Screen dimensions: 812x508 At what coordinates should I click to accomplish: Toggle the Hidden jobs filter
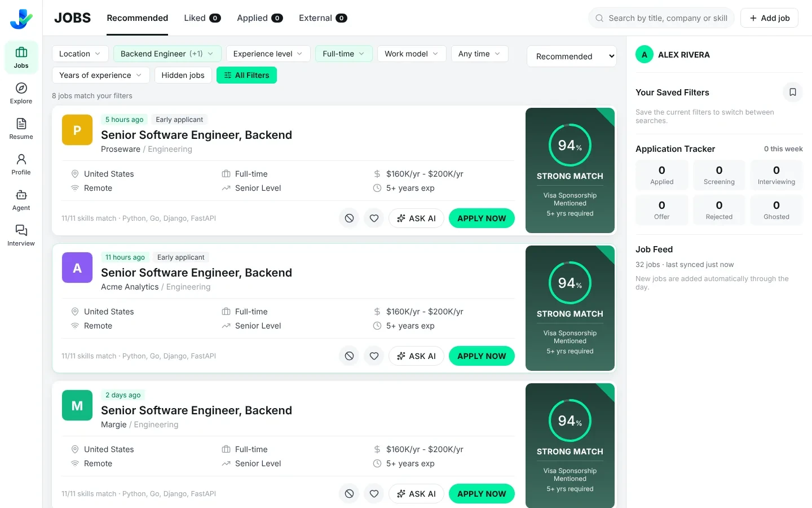[x=183, y=75]
